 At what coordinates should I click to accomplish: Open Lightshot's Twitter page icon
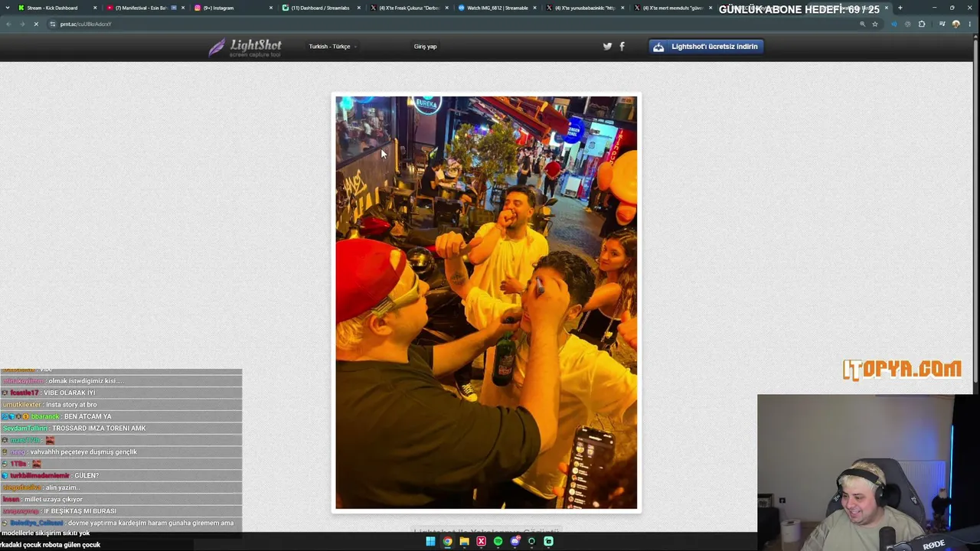coord(607,46)
